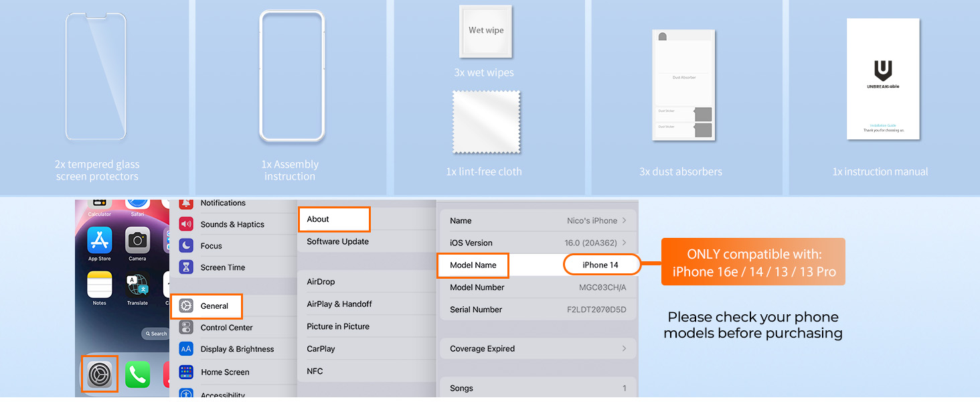Screen dimensions: 980x402
Task: Click the MGC03CH/A model number
Action: 602,287
